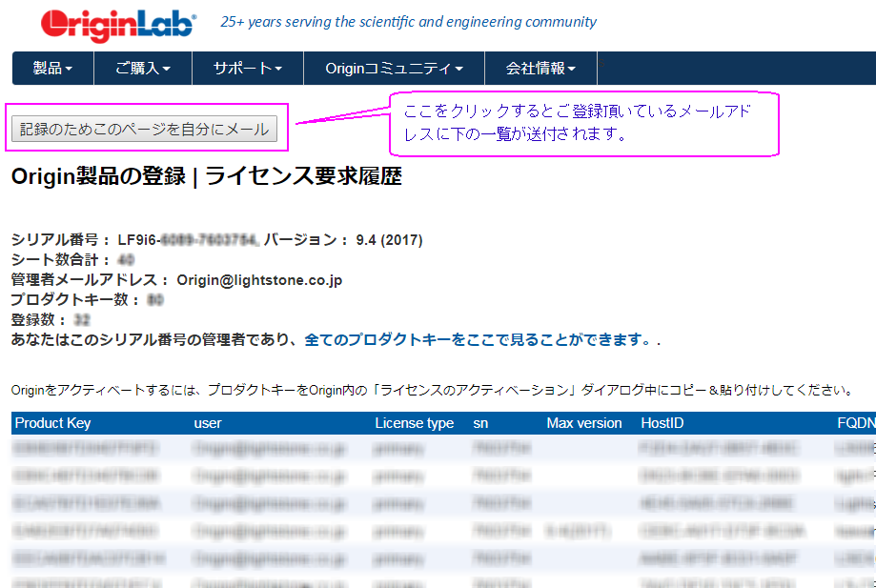Viewport: 876px width, 588px height.
Task: Expand the サポート menu
Action: tap(248, 68)
